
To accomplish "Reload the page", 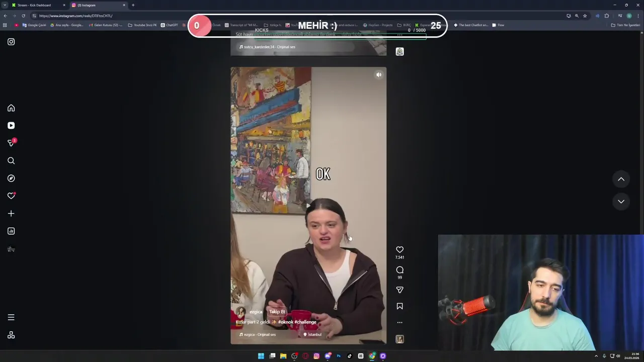I will click(x=23, y=16).
